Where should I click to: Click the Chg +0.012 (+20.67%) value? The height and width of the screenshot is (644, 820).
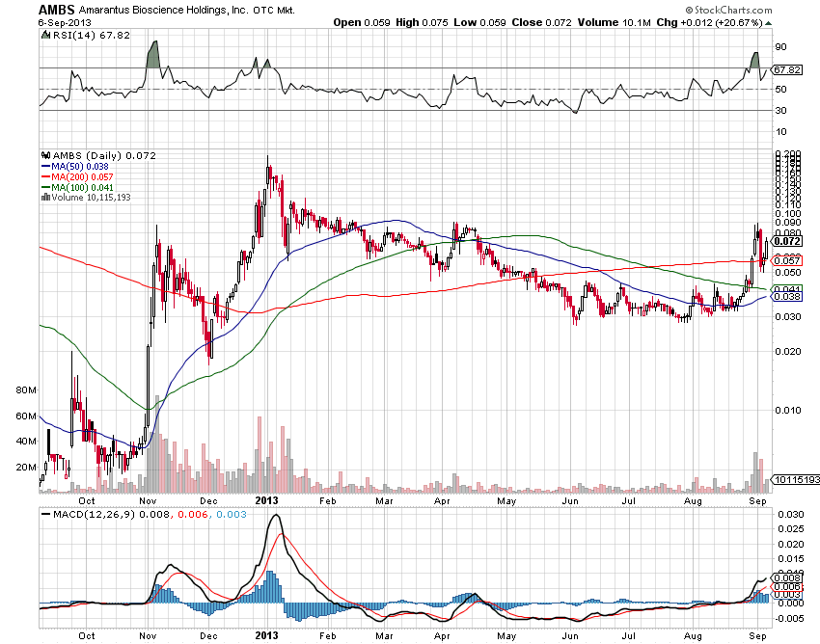tap(709, 22)
